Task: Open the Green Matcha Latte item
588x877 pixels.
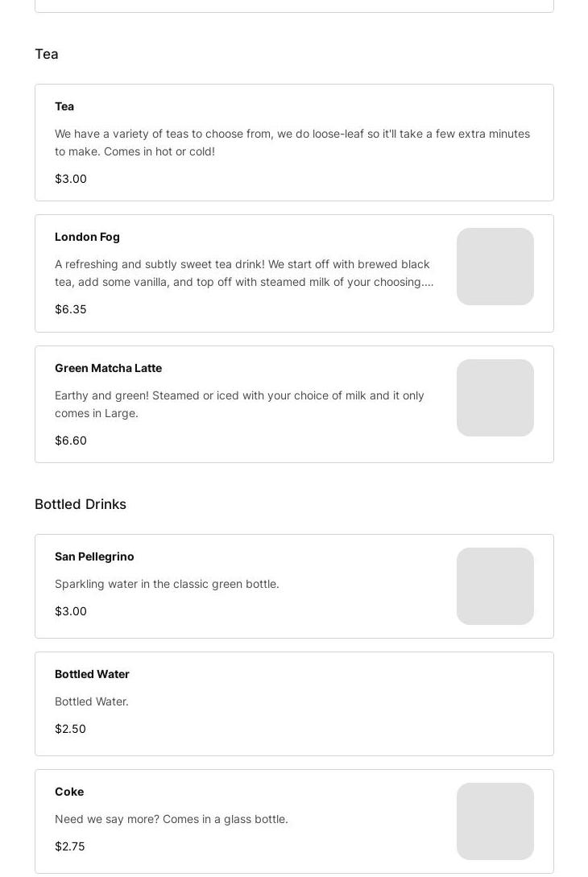Action: [294, 404]
